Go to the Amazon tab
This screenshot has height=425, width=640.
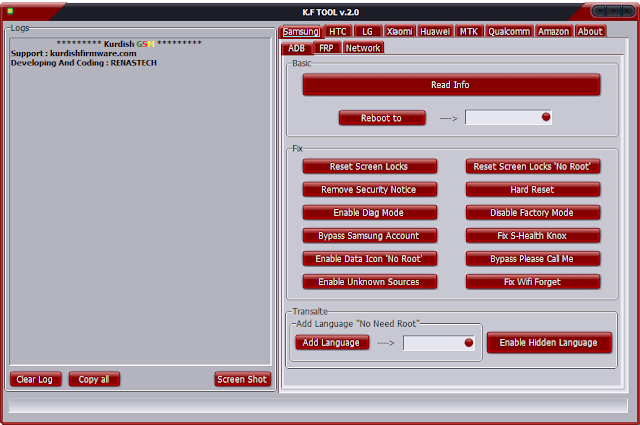pos(553,31)
